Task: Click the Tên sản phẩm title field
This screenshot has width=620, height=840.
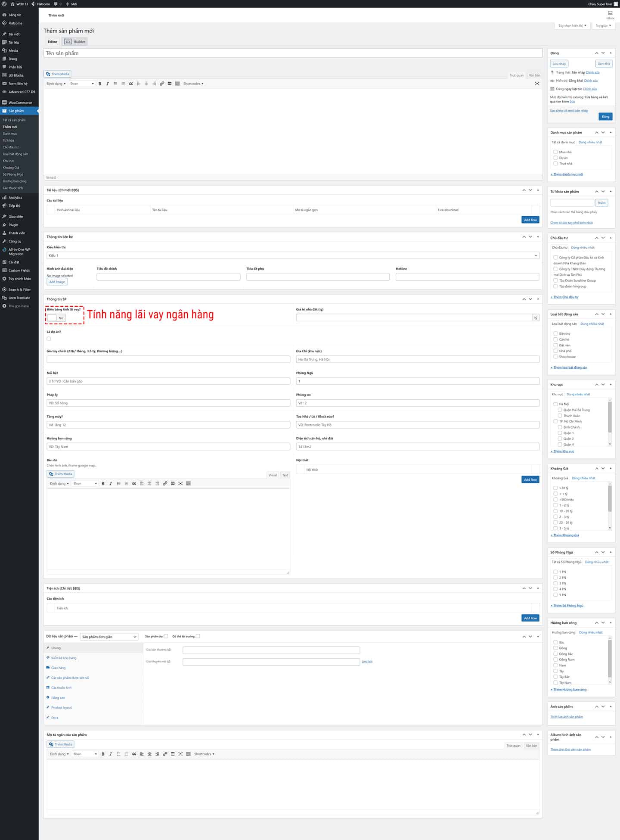Action: pos(293,53)
